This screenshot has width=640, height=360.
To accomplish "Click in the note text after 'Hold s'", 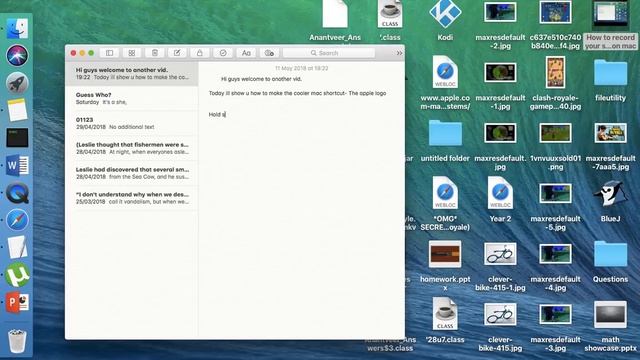I will tap(226, 115).
